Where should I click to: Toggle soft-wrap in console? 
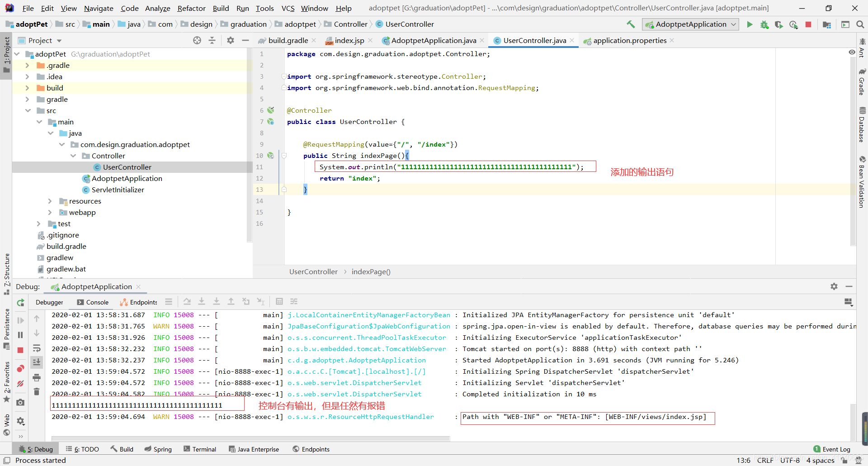click(x=37, y=348)
